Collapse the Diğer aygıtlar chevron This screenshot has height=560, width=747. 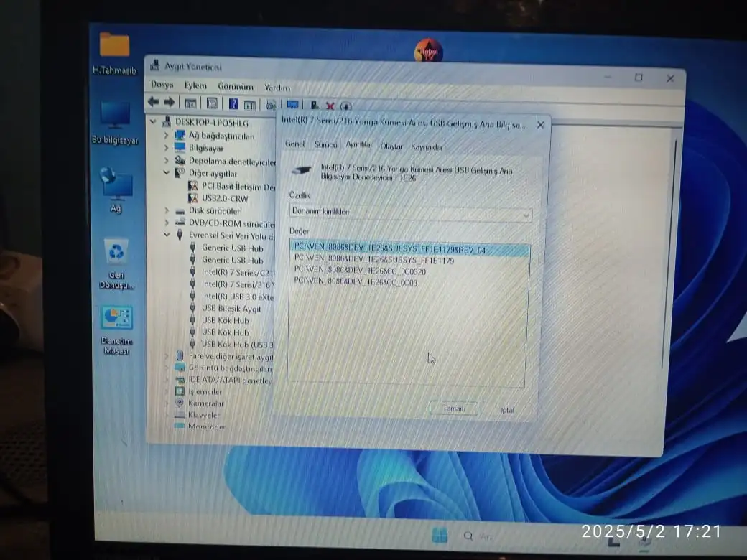click(166, 172)
